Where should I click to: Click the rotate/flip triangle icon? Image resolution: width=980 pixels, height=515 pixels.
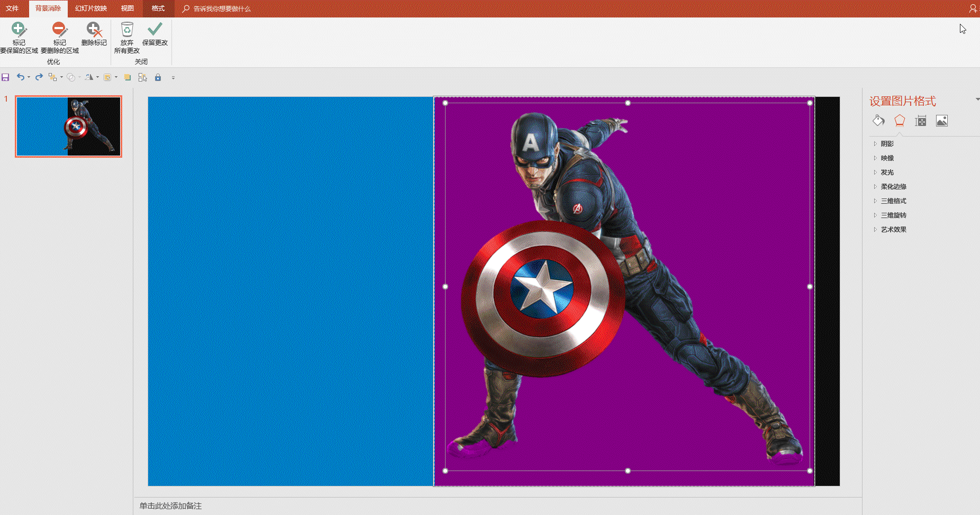tap(89, 77)
